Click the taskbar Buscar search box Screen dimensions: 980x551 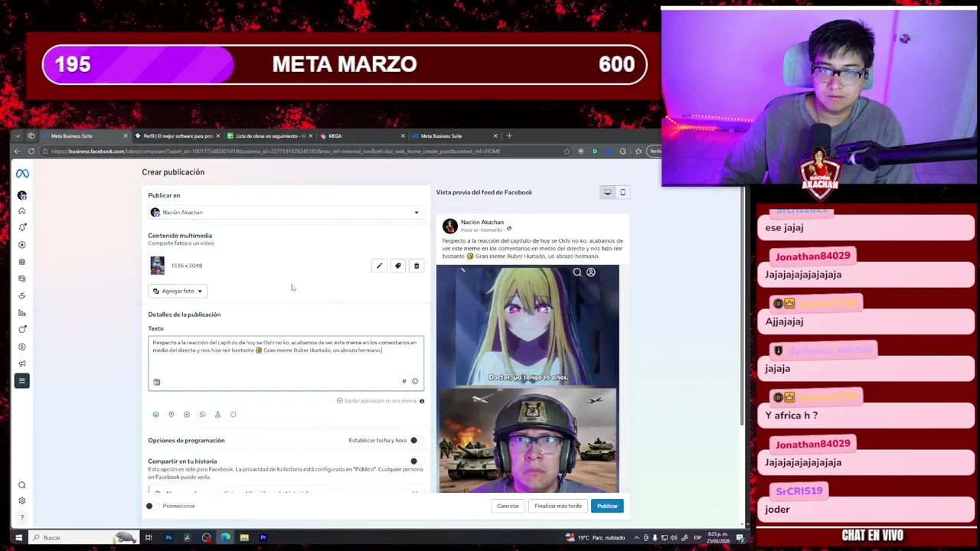click(x=84, y=537)
